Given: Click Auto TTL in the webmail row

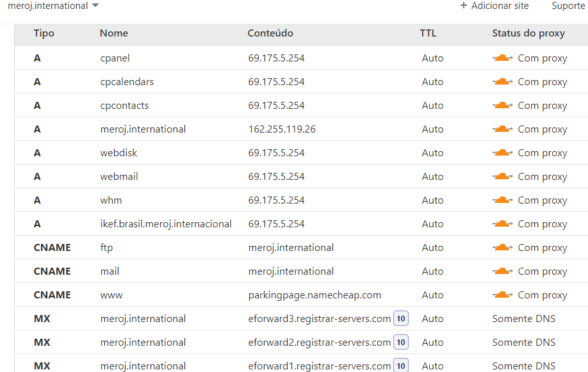Looking at the screenshot, I should click(x=433, y=176).
